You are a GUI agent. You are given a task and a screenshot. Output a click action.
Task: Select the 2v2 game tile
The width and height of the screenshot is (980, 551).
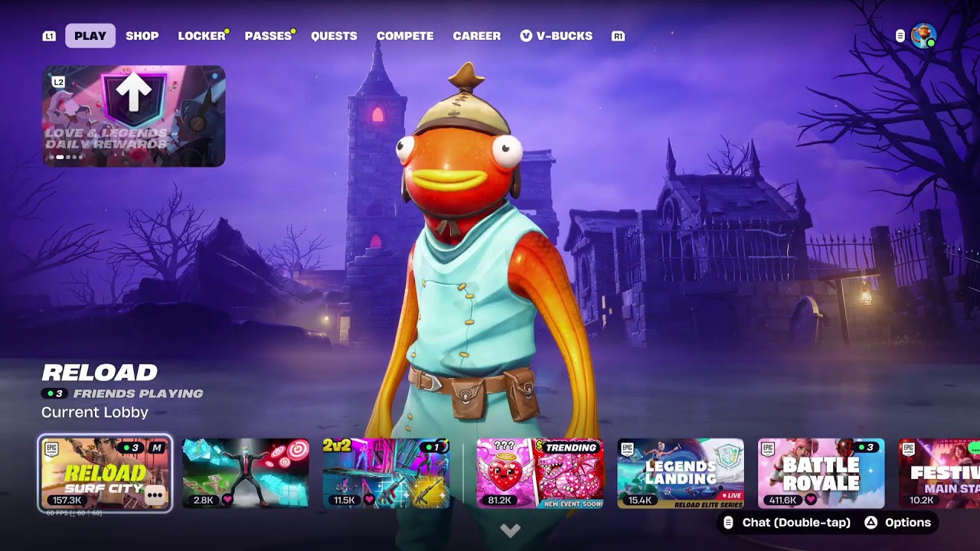point(386,474)
